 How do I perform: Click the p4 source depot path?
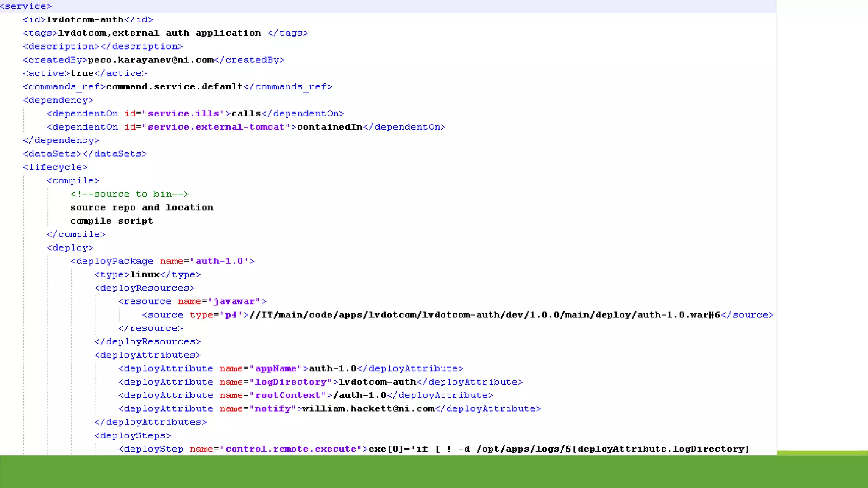[485, 315]
